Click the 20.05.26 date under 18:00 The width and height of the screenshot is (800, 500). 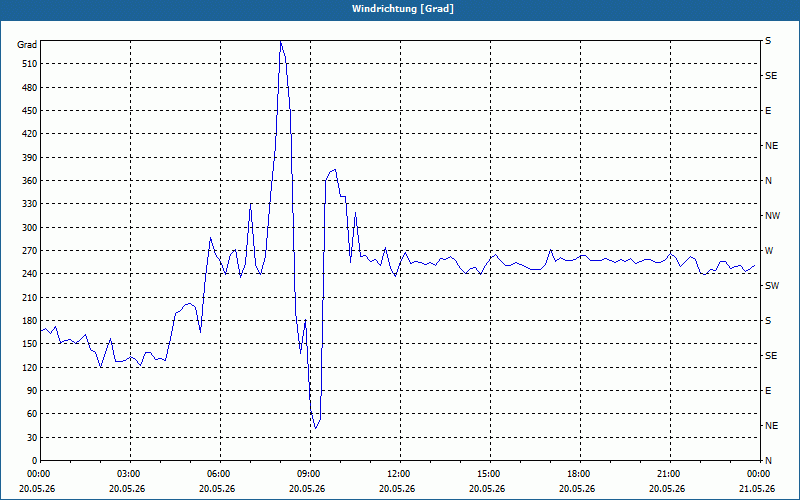click(x=577, y=489)
